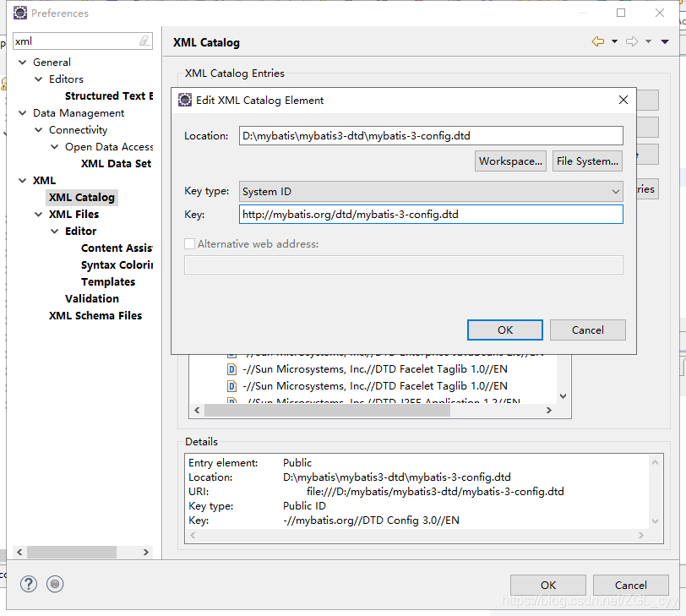Image resolution: width=686 pixels, height=616 pixels.
Task: Click catalog list scroll down arrow
Action: coord(563,396)
